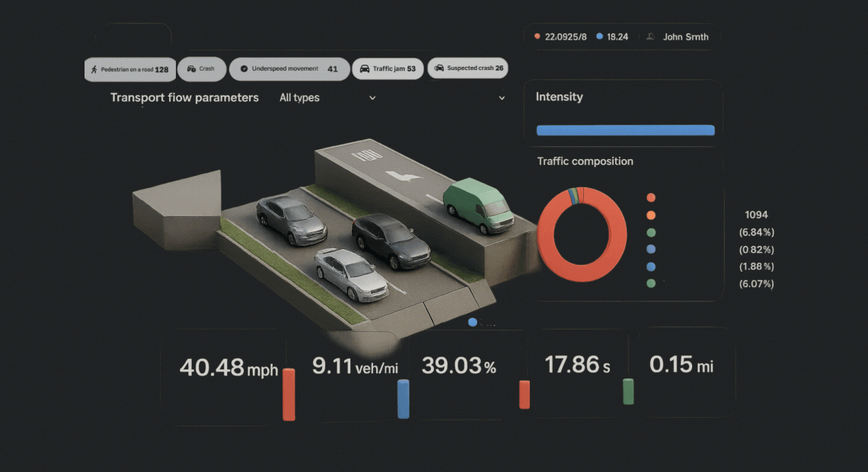
Task: Open the John Smith user menu
Action: coord(685,37)
